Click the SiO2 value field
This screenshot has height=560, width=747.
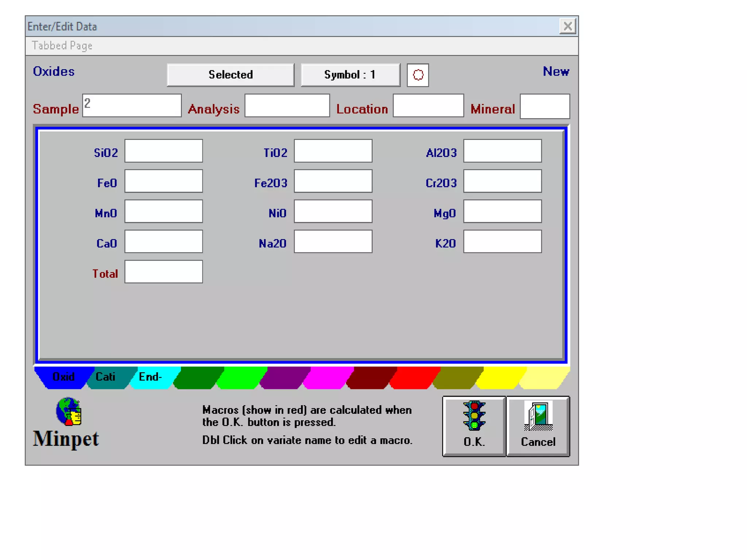pos(163,151)
